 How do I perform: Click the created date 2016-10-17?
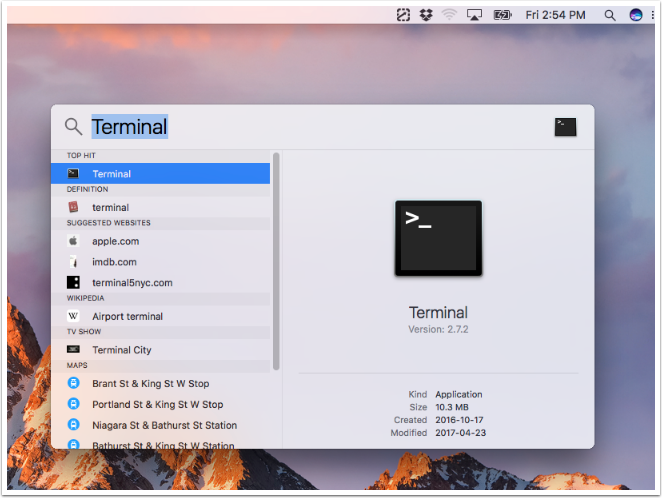pos(459,420)
